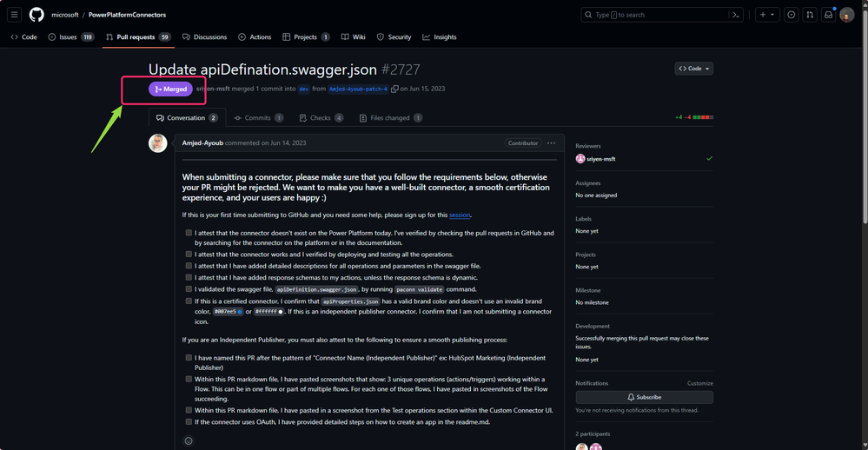Open the user profile avatar menu

(846, 15)
